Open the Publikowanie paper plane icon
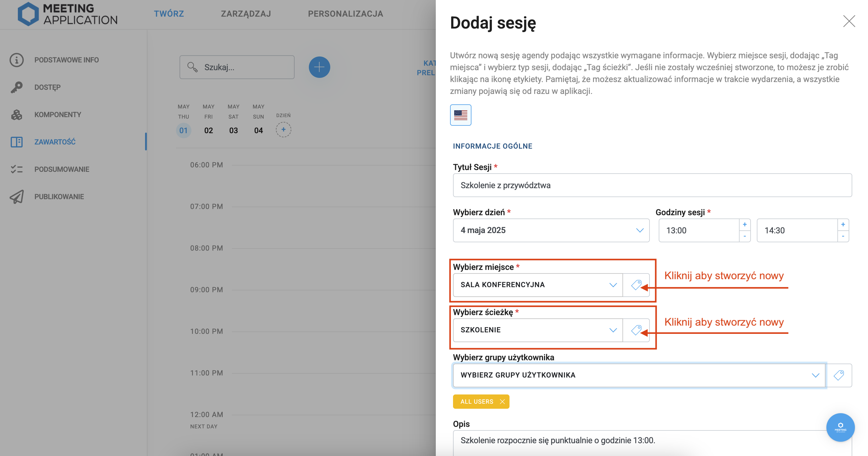 (17, 196)
